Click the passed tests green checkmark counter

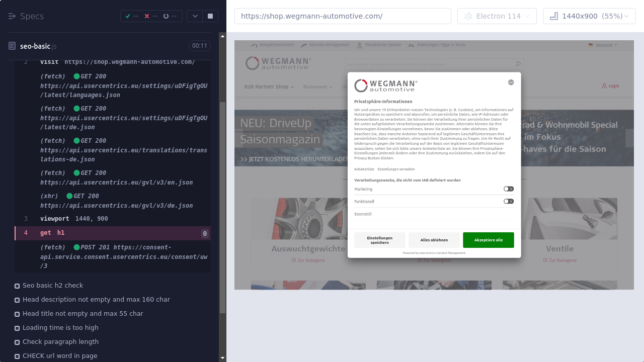pos(132,16)
